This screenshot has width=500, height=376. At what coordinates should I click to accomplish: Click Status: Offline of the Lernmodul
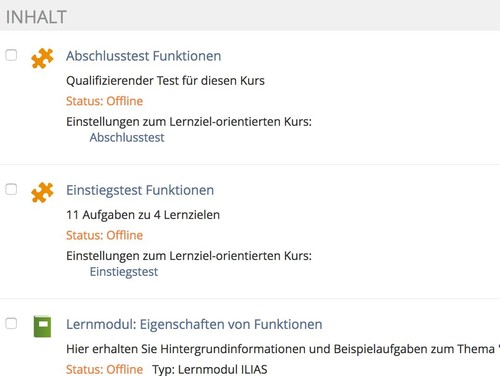click(104, 369)
